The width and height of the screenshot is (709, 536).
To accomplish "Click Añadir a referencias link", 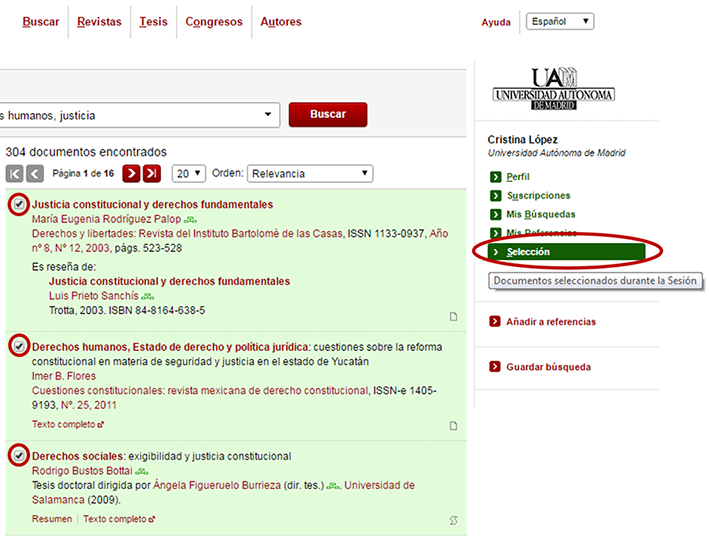I will tap(551, 322).
